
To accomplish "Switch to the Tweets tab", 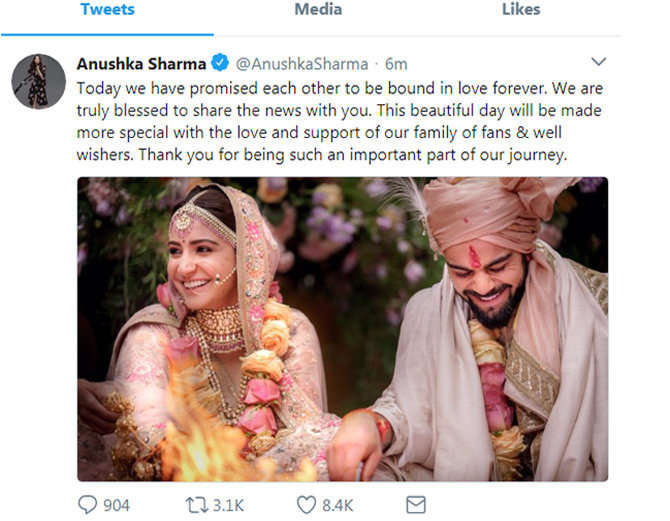I will click(108, 10).
